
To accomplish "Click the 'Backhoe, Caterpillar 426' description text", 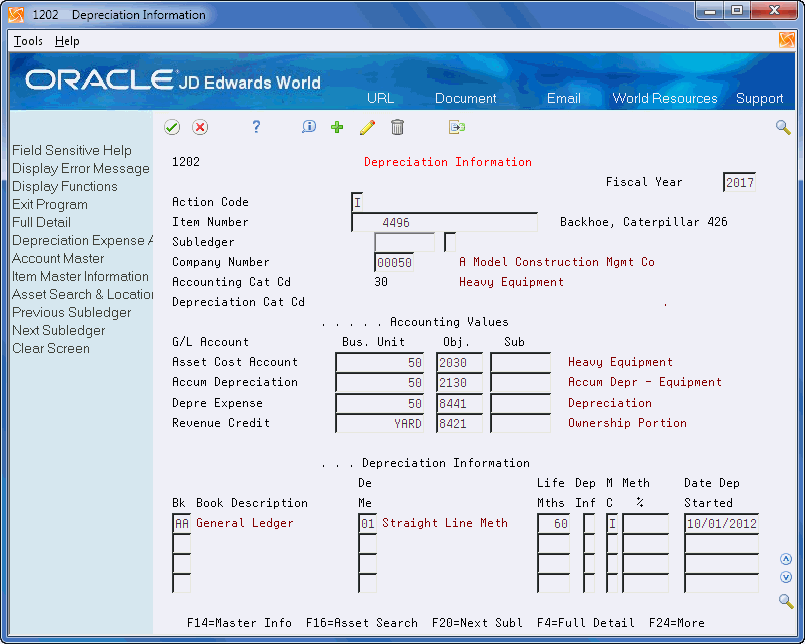I will pyautogui.click(x=644, y=222).
